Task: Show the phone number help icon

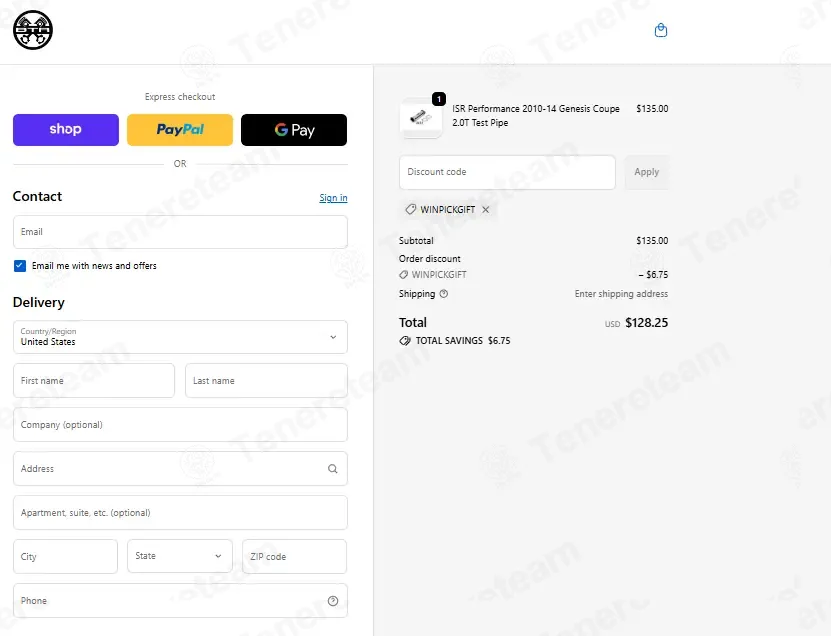Action: [x=333, y=600]
